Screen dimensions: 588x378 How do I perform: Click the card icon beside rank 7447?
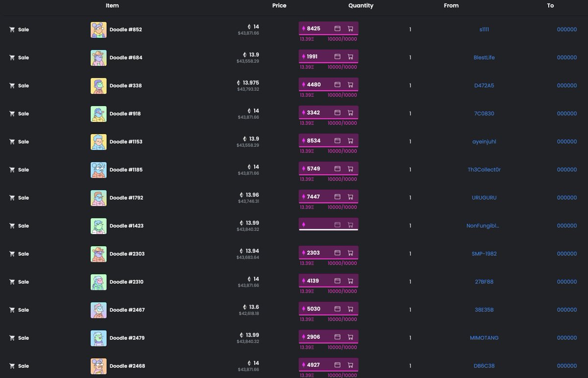pos(337,196)
